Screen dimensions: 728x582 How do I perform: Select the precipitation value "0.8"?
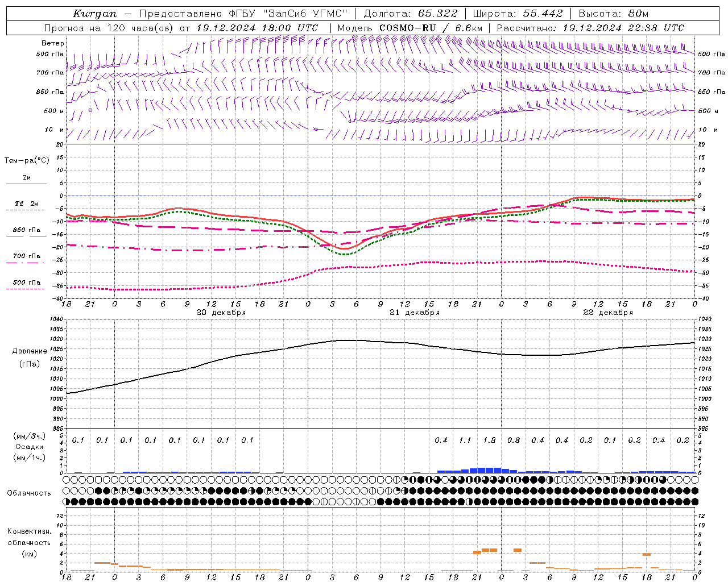coord(514,440)
